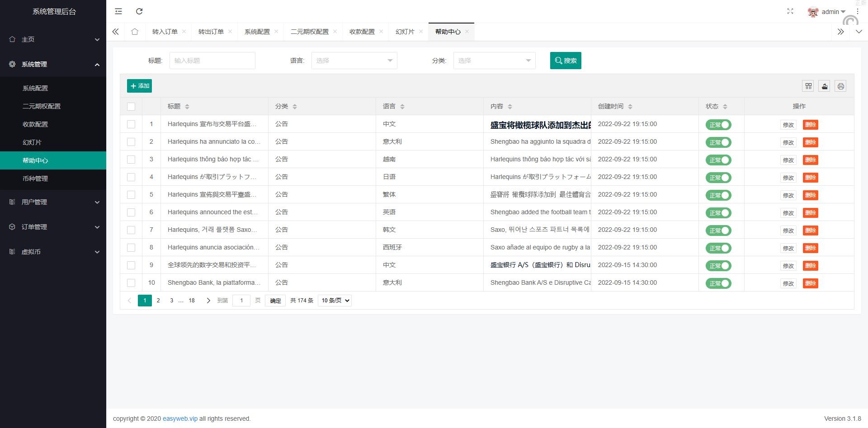Toggle the status switch for row 1
Viewport: 868px width, 428px height.
coord(718,125)
